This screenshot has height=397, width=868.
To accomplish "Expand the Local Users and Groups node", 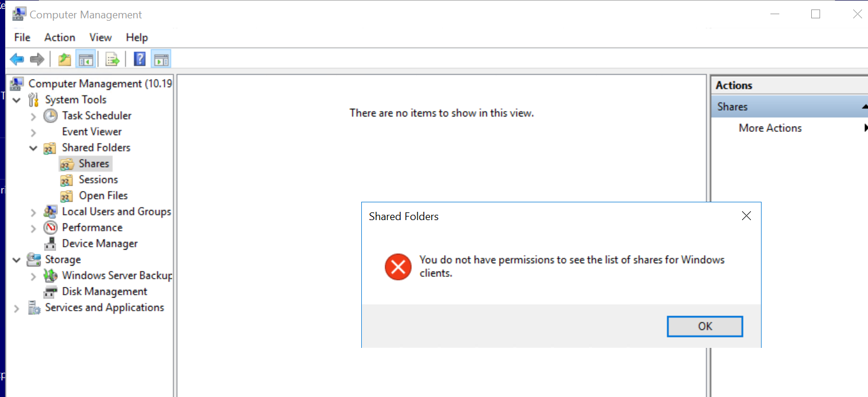I will pyautogui.click(x=34, y=211).
